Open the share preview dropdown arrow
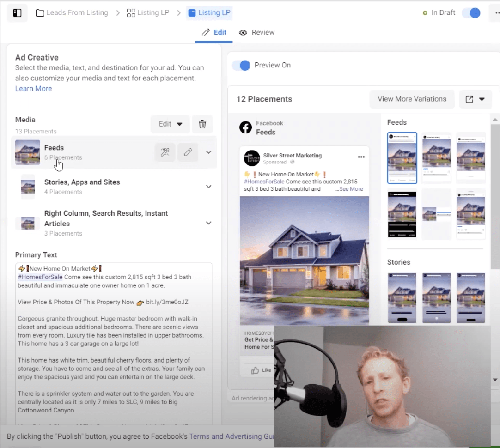Screen dimensions: 500x448 pos(482,99)
